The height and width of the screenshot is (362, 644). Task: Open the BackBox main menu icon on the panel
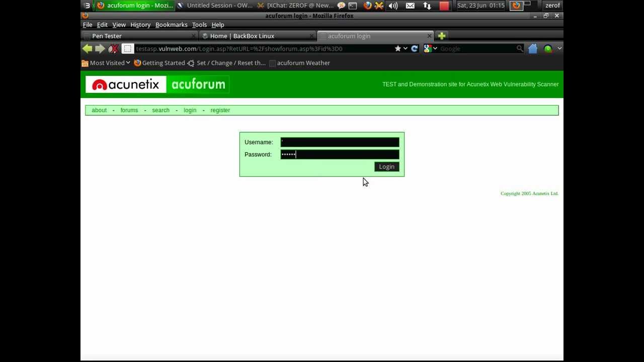[x=87, y=6]
